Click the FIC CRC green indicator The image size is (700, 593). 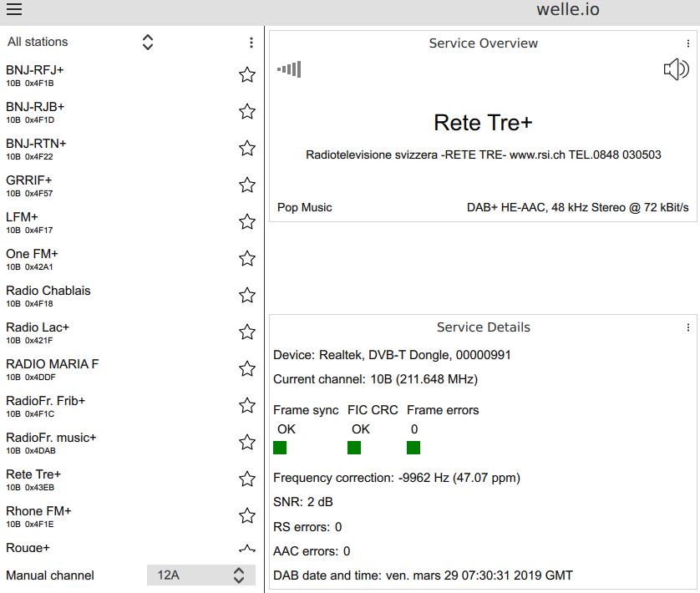coord(354,448)
